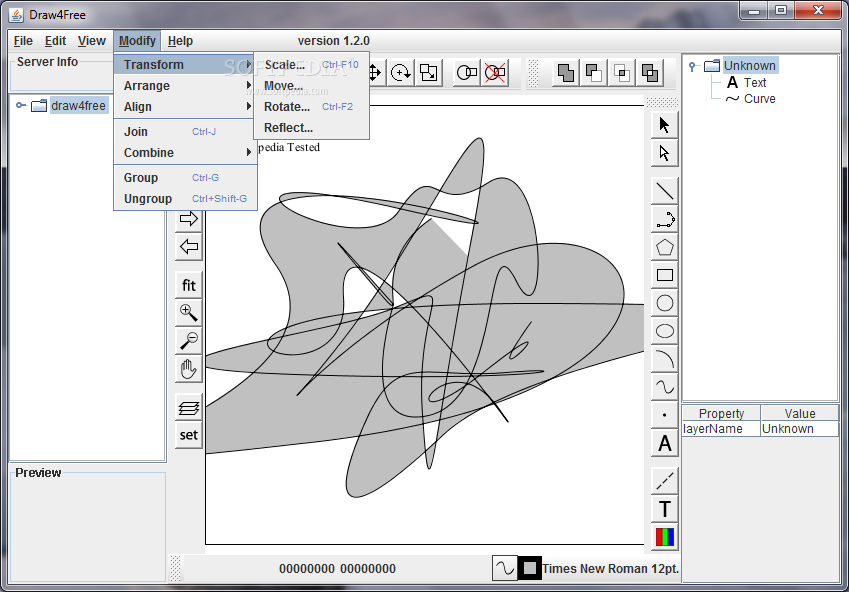Screen dimensions: 849x592
Task: Activate the hand pan tool
Action: 188,369
